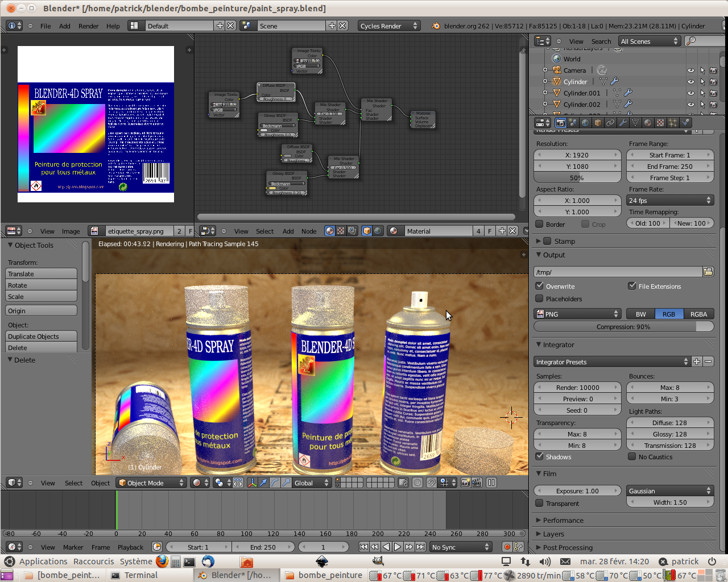
Task: Click the Playback menu in the timeline
Action: tap(130, 547)
